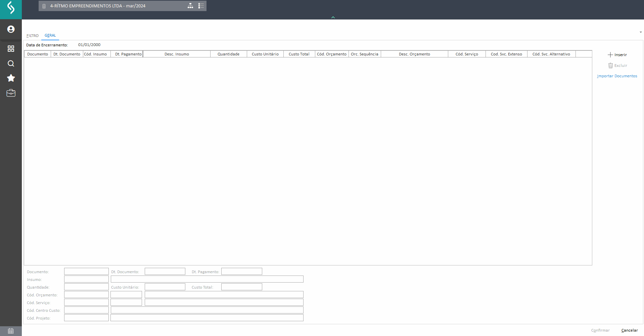Click the Dt. Documento column header

click(x=67, y=54)
